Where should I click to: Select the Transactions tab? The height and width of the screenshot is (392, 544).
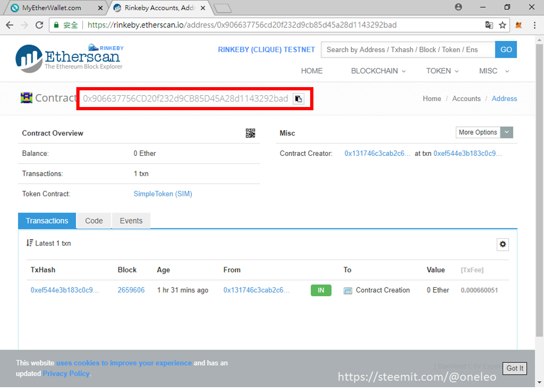(47, 221)
